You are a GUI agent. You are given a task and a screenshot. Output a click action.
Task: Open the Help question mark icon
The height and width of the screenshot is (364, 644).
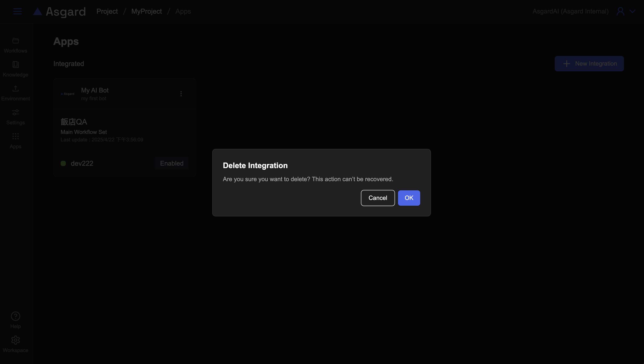point(16,316)
